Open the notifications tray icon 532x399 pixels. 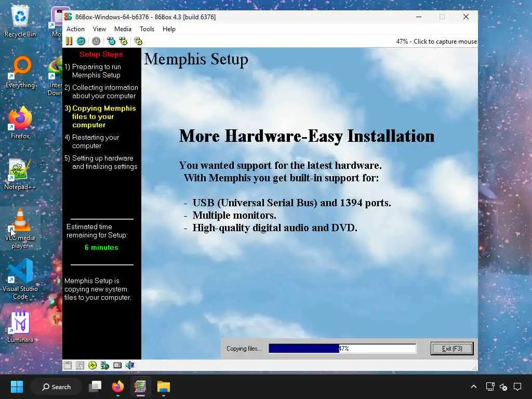coord(518,387)
